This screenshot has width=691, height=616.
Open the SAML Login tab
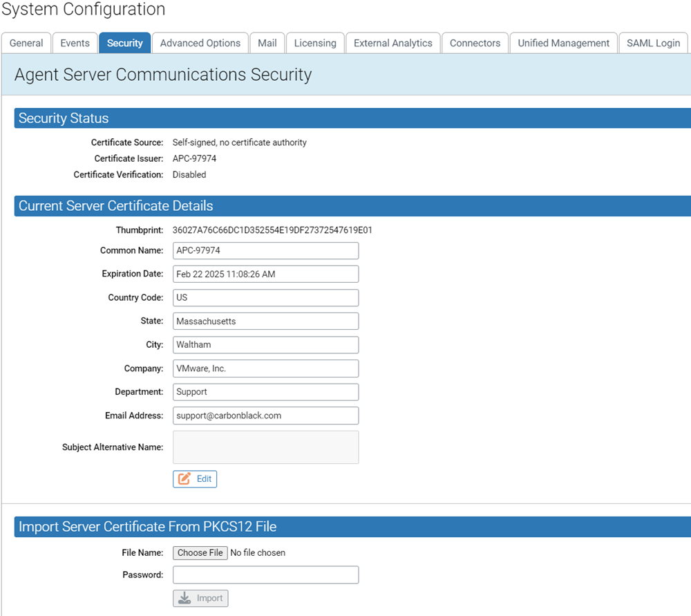click(652, 42)
